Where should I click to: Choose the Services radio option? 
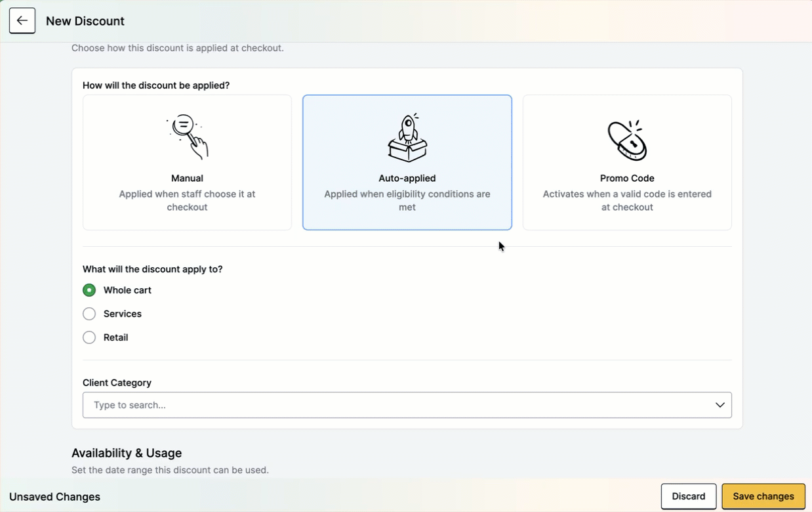tap(89, 314)
